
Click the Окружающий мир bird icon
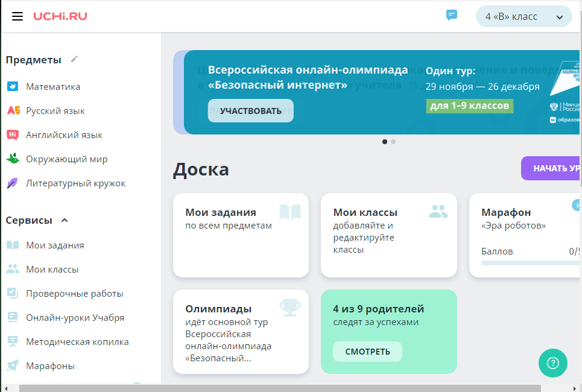[13, 159]
